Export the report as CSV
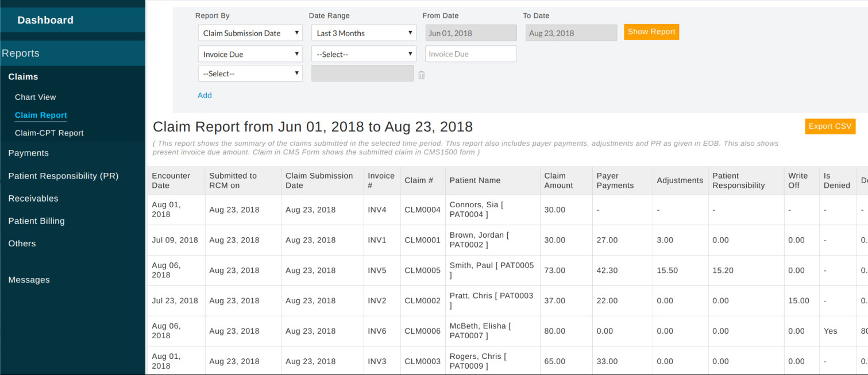 coord(830,126)
